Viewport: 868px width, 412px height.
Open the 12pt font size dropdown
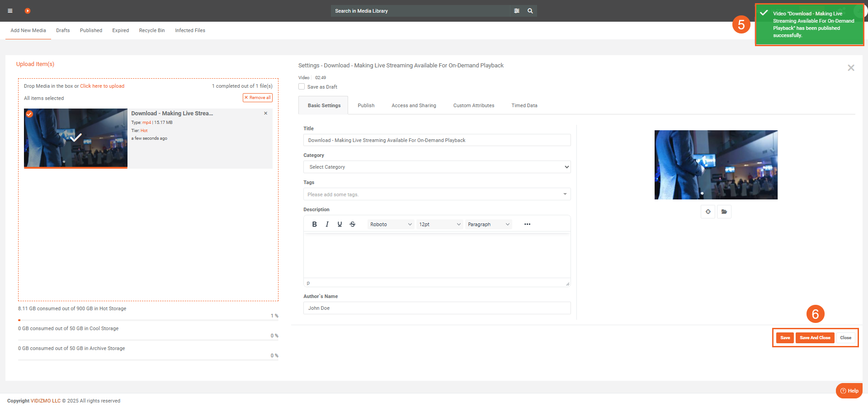(439, 224)
